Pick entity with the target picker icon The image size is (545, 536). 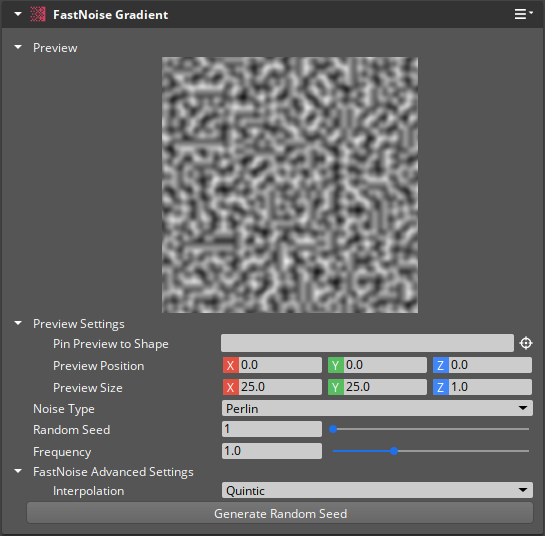click(x=526, y=343)
